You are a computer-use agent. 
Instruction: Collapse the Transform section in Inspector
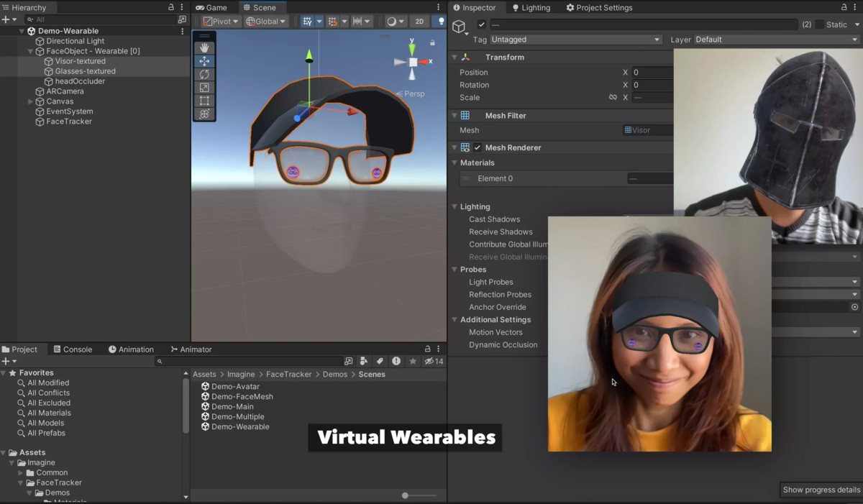[455, 57]
